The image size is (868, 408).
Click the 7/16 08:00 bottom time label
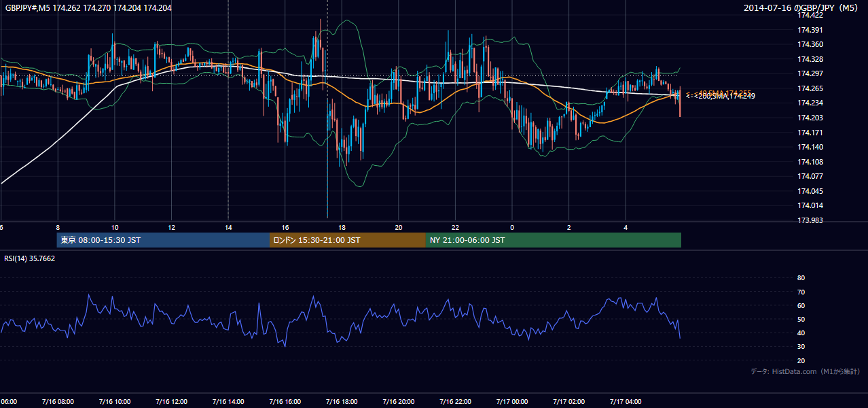[x=58, y=402]
